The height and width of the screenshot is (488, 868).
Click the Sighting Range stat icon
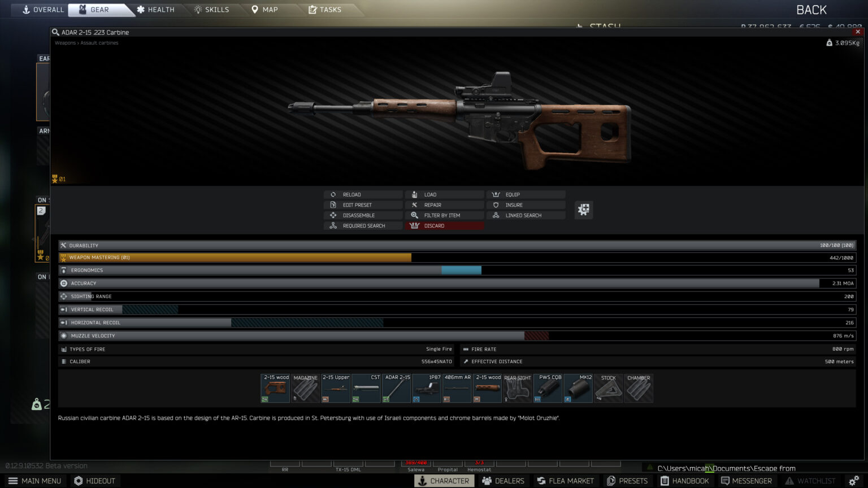point(64,297)
